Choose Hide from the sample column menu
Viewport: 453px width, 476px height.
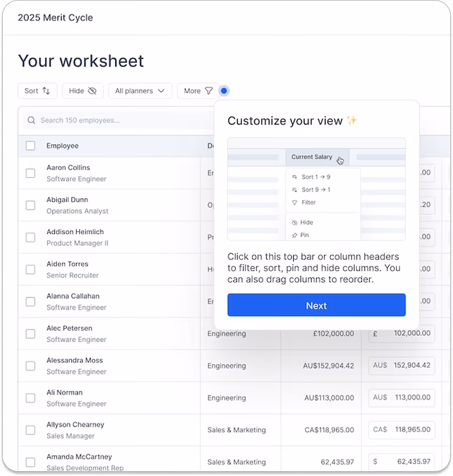pyautogui.click(x=307, y=222)
